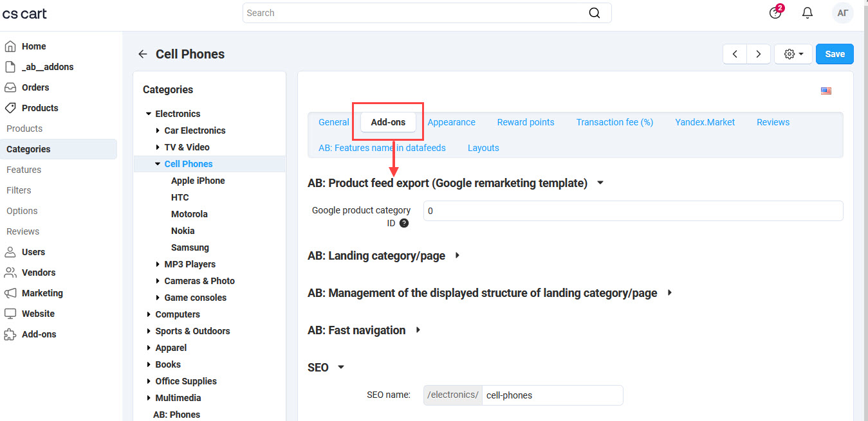Open notifications via the bell icon
The width and height of the screenshot is (868, 421).
(808, 13)
